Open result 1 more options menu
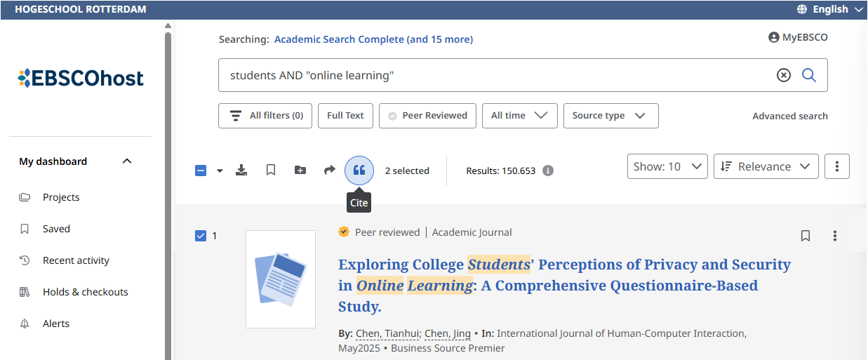The height and width of the screenshot is (360, 868). 835,236
